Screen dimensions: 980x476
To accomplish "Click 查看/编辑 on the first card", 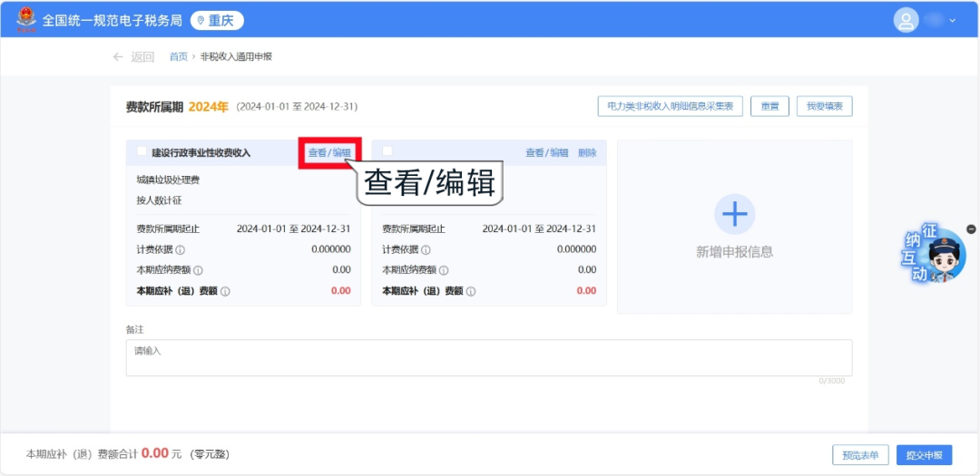I will pos(329,152).
